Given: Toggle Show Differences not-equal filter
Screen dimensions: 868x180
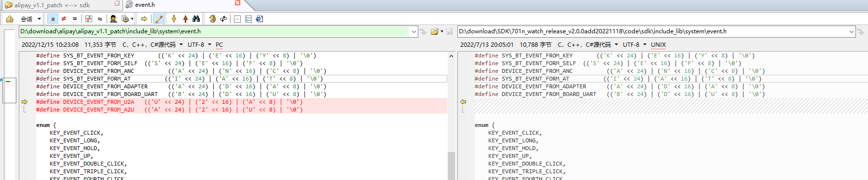Looking at the screenshot, I should click(64, 19).
